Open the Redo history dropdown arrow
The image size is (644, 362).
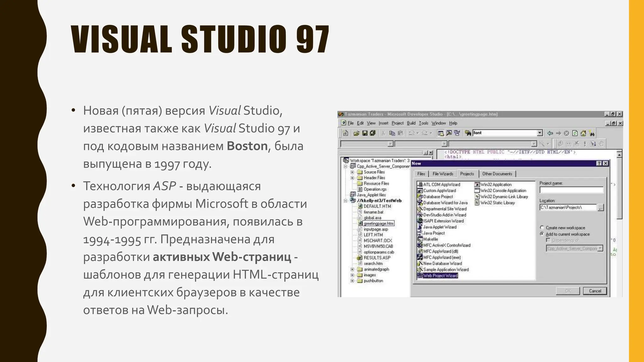click(x=431, y=133)
